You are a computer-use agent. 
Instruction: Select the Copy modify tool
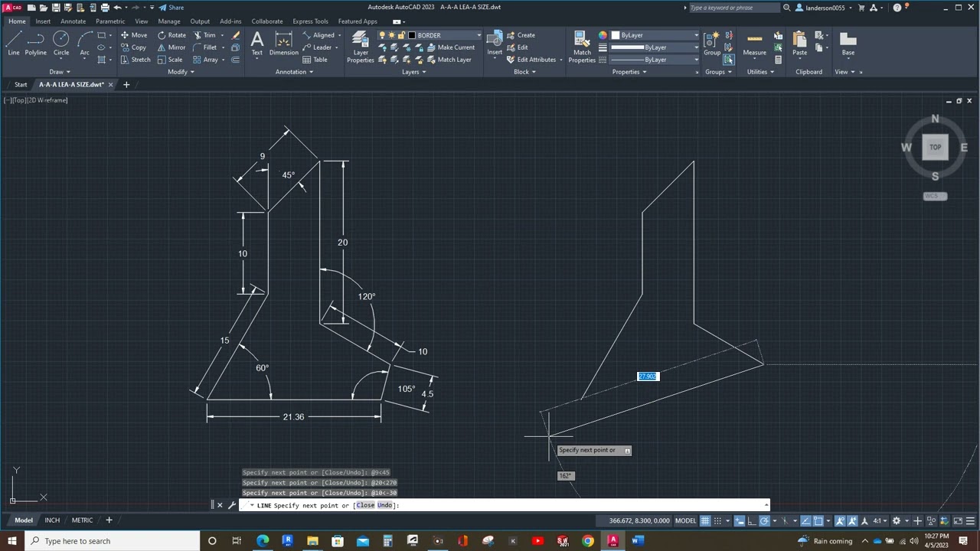point(133,47)
